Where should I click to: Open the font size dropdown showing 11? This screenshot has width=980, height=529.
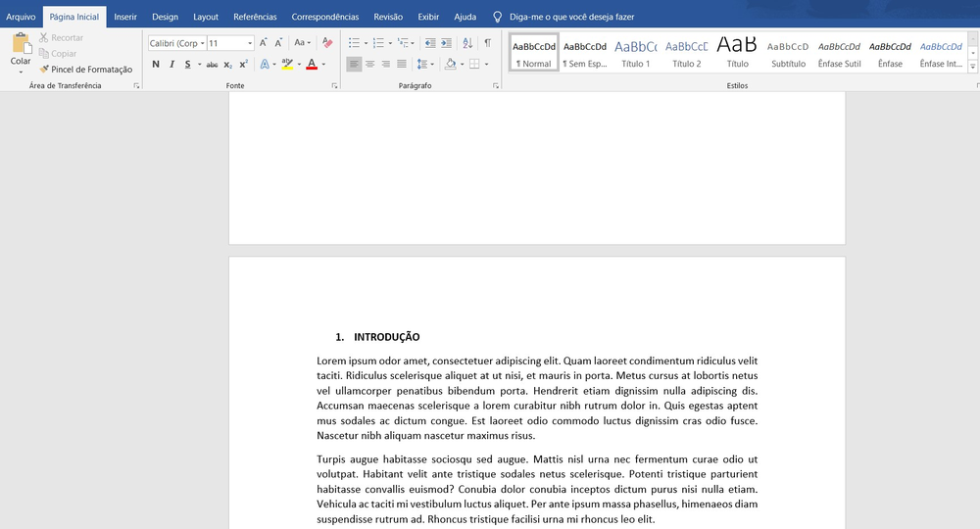coord(250,43)
